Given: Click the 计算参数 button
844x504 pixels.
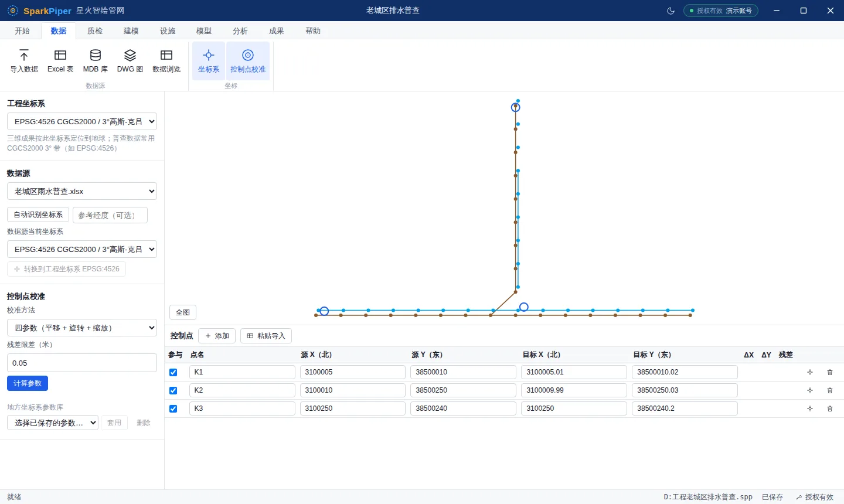Looking at the screenshot, I should (28, 383).
